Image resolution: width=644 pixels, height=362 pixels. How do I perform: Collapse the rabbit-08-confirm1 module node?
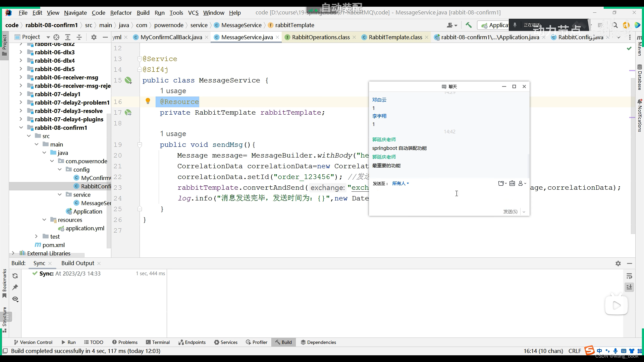tap(21, 128)
